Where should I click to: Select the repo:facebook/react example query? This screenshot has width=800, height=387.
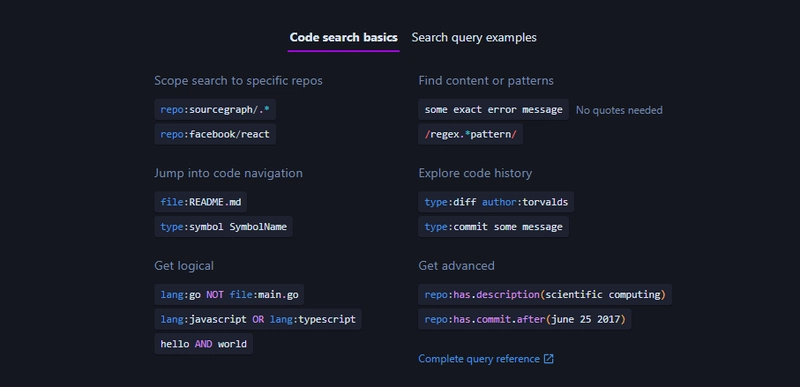click(215, 134)
